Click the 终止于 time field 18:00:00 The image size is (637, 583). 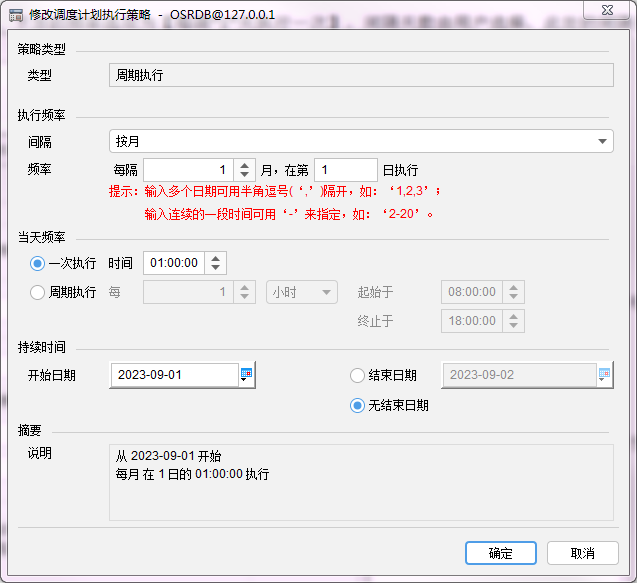(x=472, y=321)
